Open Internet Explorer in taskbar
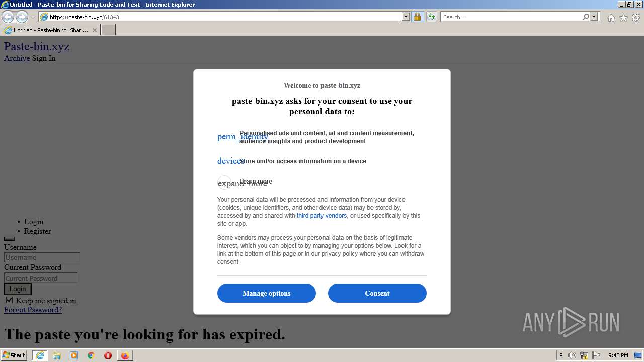The height and width of the screenshot is (362, 644). pos(40,355)
